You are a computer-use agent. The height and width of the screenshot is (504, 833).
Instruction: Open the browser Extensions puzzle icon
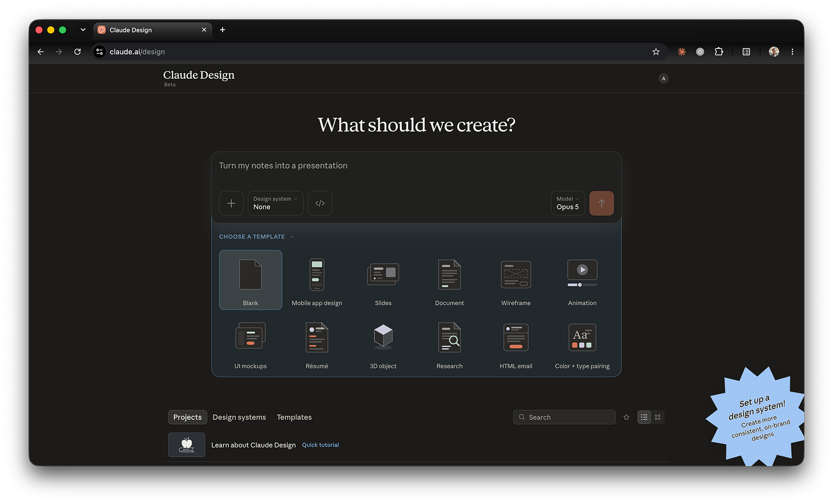719,51
